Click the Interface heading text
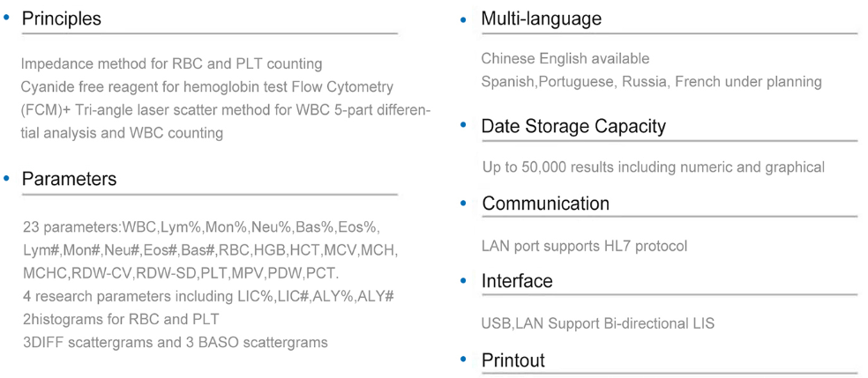 (x=517, y=281)
